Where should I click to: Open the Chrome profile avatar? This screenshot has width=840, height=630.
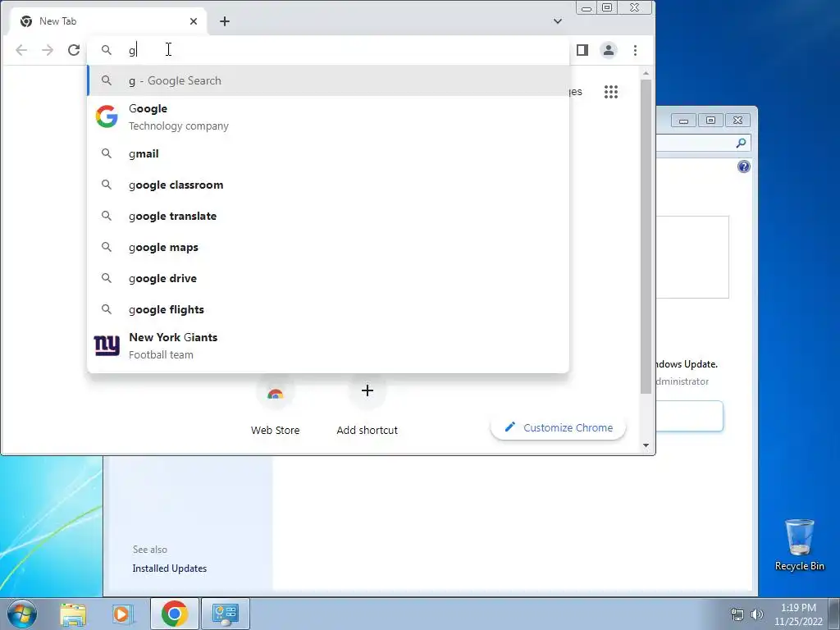coord(609,50)
